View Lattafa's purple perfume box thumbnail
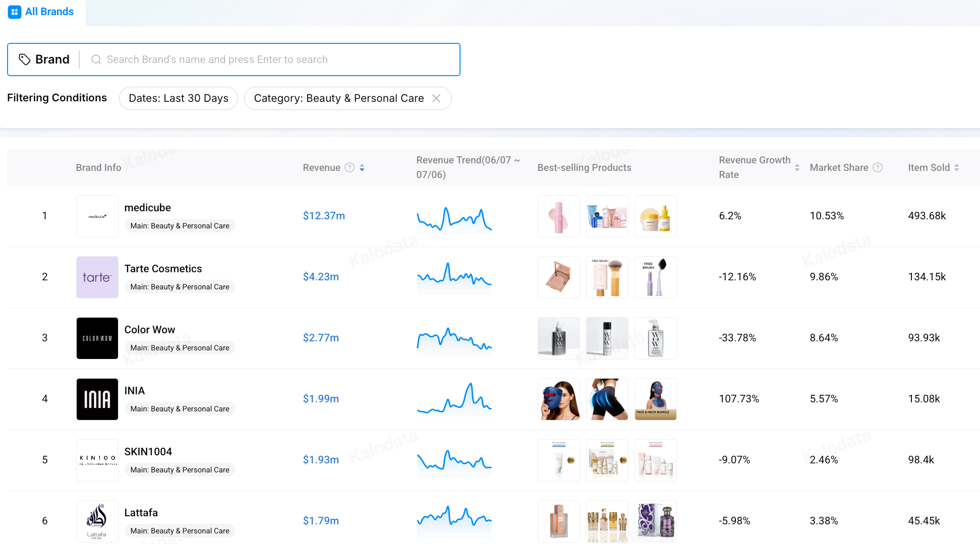The width and height of the screenshot is (980, 544). [x=656, y=521]
